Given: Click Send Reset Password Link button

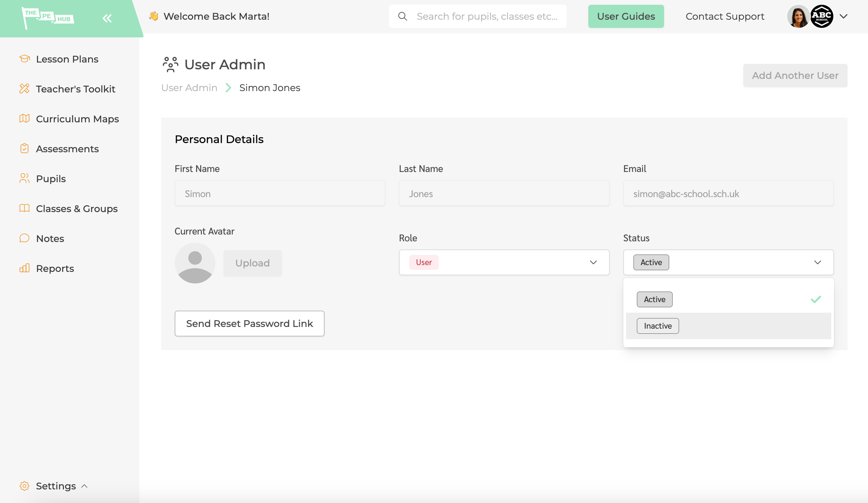Looking at the screenshot, I should click(x=249, y=323).
